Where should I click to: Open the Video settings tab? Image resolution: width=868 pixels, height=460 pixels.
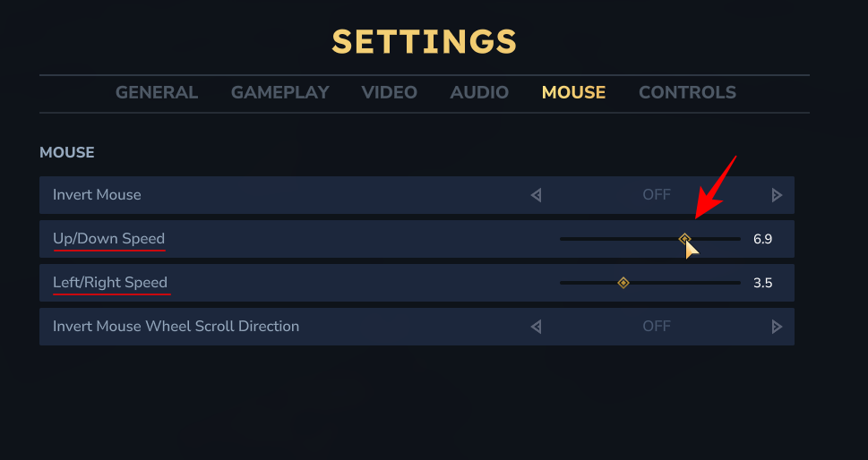[389, 92]
